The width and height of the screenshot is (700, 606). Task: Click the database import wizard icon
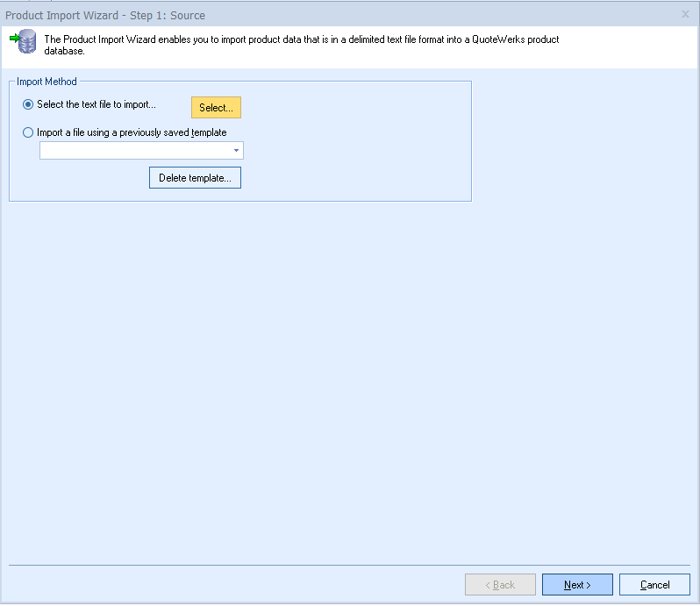(x=27, y=42)
